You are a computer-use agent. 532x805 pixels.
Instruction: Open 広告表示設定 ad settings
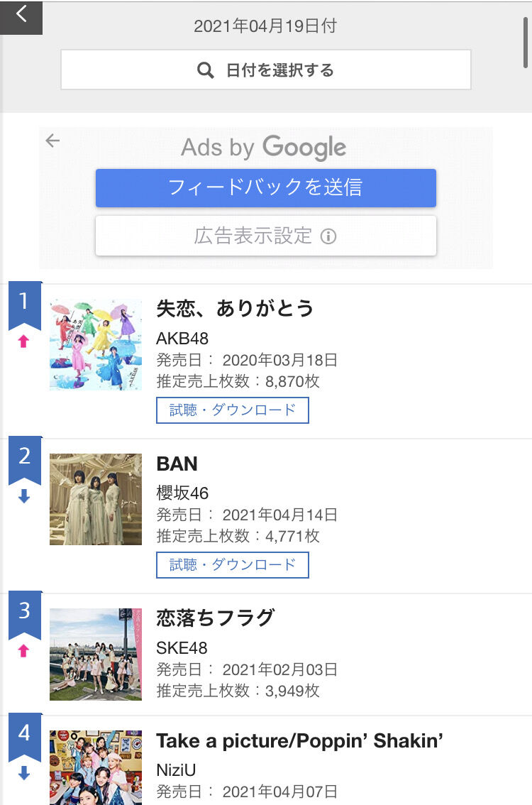[266, 236]
